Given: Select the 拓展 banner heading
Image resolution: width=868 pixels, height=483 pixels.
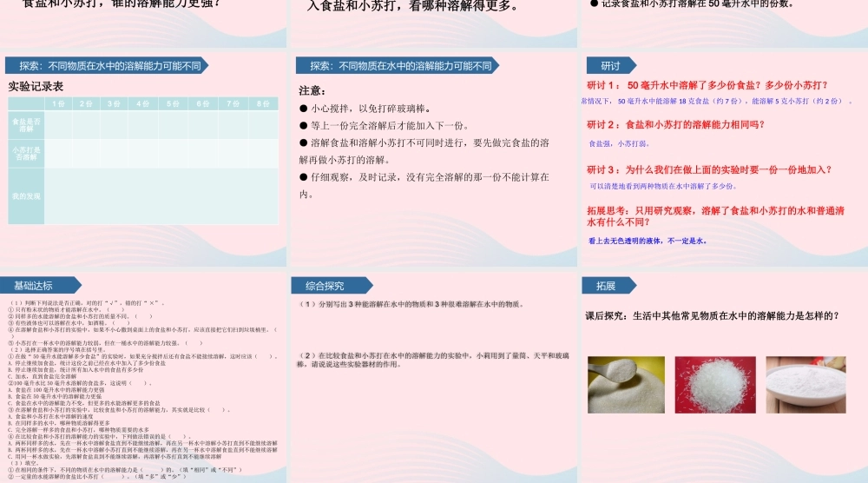Looking at the screenshot, I should click(608, 286).
